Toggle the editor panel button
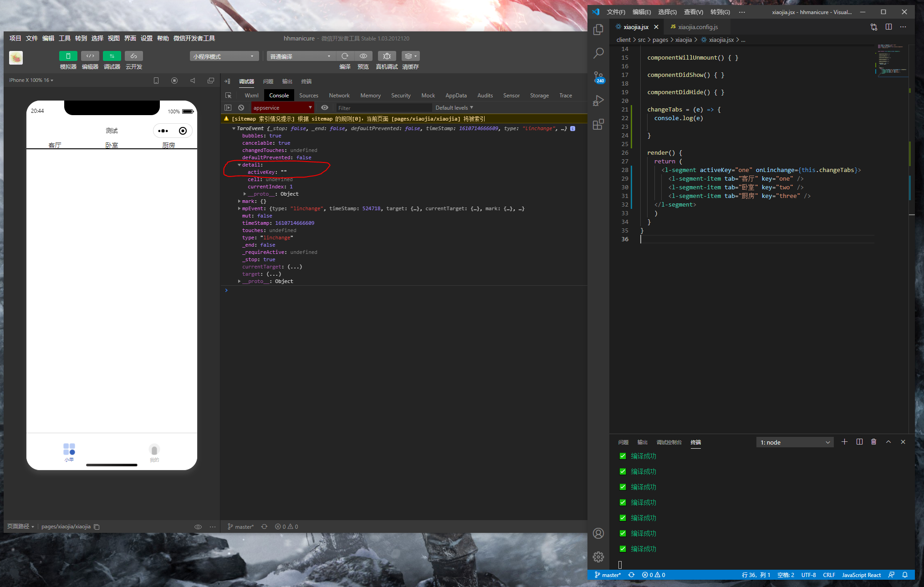 90,56
